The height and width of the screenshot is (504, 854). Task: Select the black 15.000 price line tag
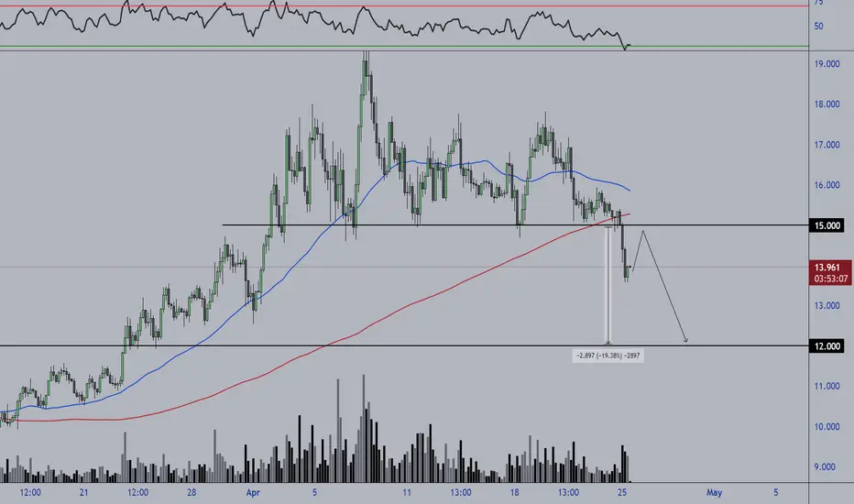[x=827, y=225]
